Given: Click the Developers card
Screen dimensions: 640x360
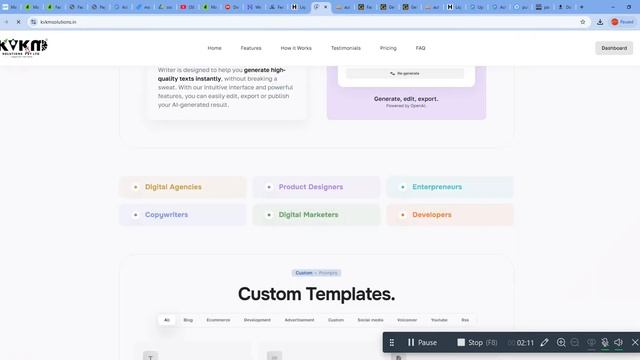Looking at the screenshot, I should click(x=450, y=215).
